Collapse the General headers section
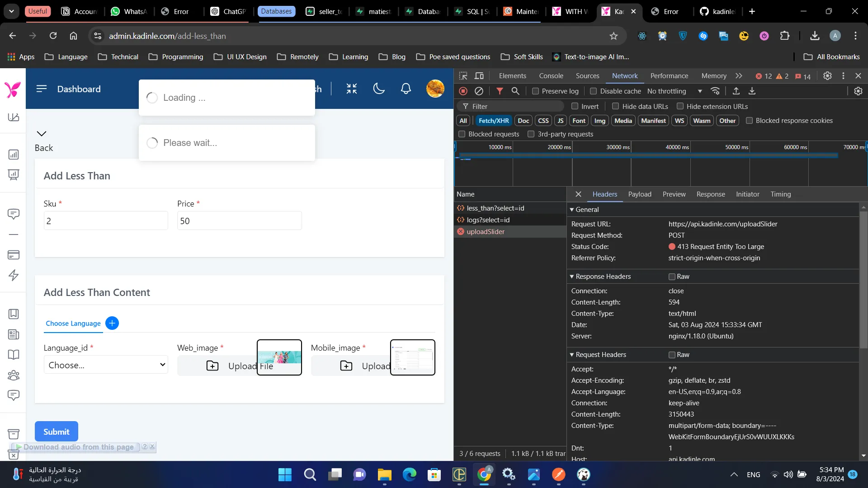The height and width of the screenshot is (488, 868). pyautogui.click(x=572, y=210)
